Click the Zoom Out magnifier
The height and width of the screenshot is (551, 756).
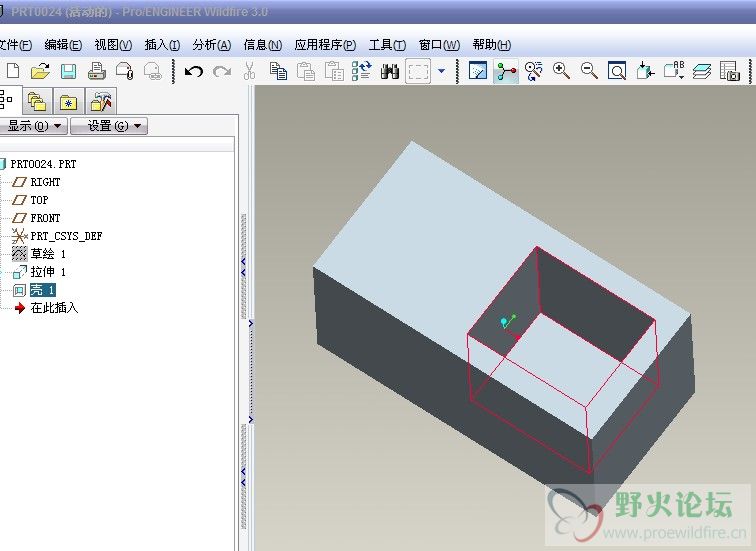pos(589,71)
